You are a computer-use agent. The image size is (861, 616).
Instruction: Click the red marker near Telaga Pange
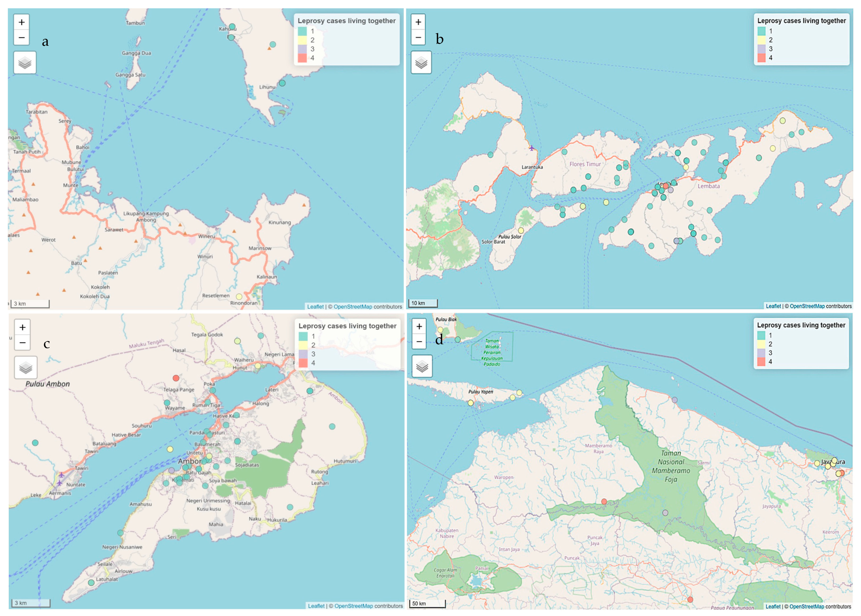[x=176, y=378]
